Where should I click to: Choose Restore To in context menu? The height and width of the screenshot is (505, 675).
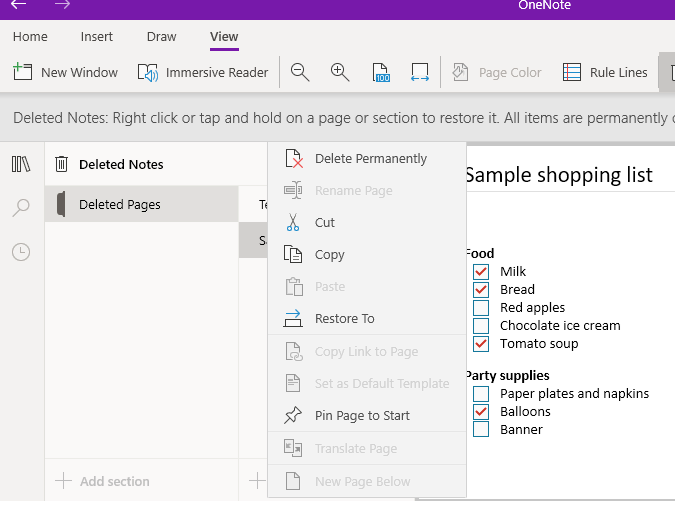[344, 319]
